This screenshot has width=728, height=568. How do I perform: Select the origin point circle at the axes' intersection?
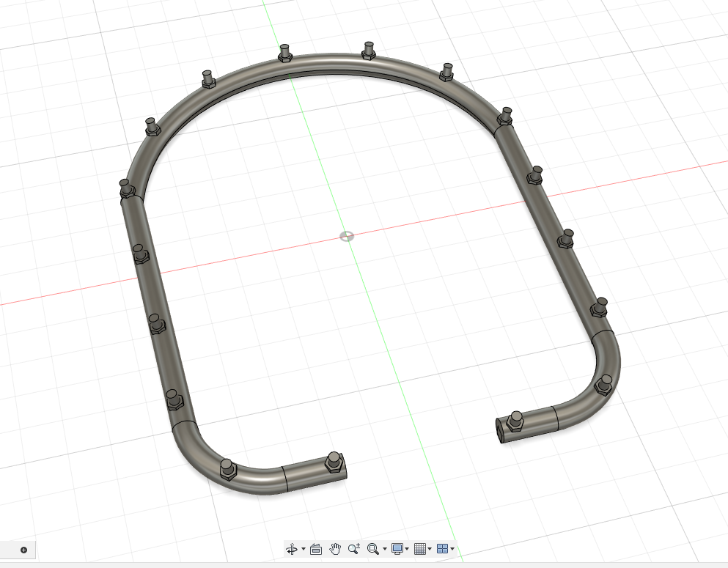[x=347, y=237]
